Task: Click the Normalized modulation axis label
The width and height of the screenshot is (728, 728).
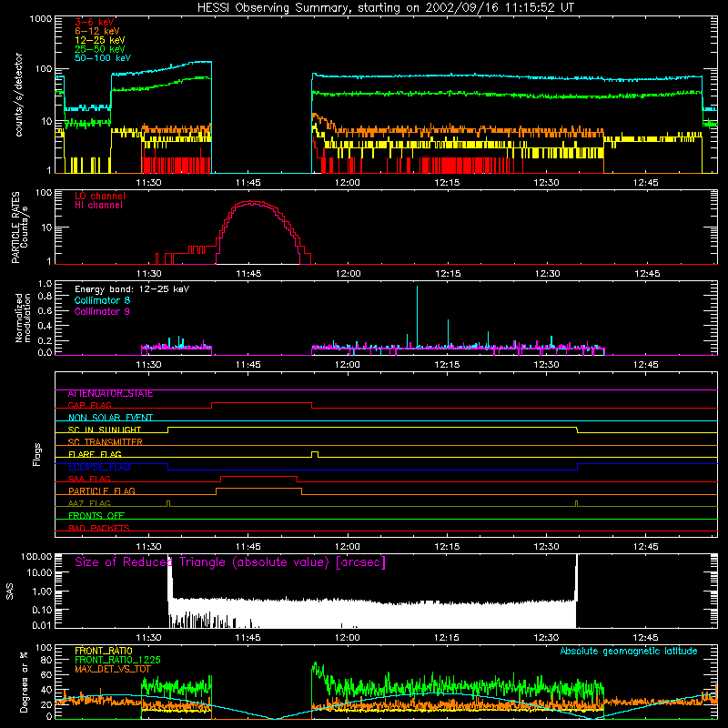Action: pyautogui.click(x=23, y=318)
